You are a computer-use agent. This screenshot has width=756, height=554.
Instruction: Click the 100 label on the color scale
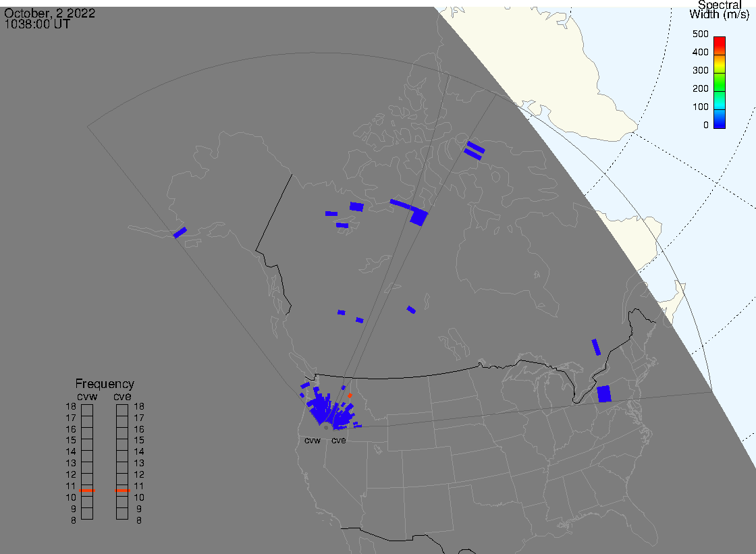click(x=700, y=107)
